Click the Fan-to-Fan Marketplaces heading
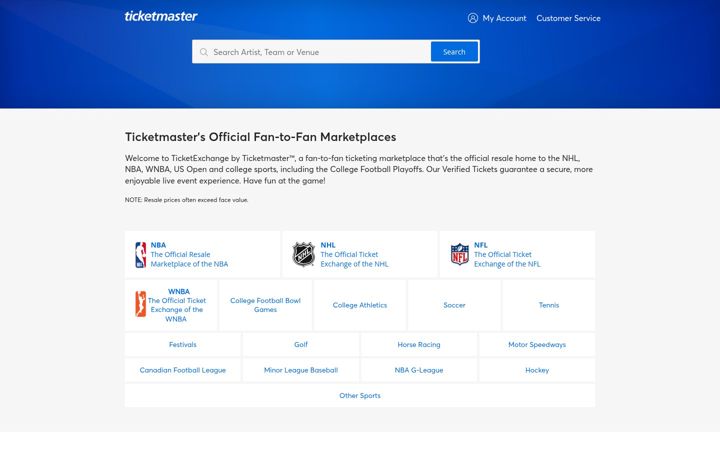 click(260, 137)
